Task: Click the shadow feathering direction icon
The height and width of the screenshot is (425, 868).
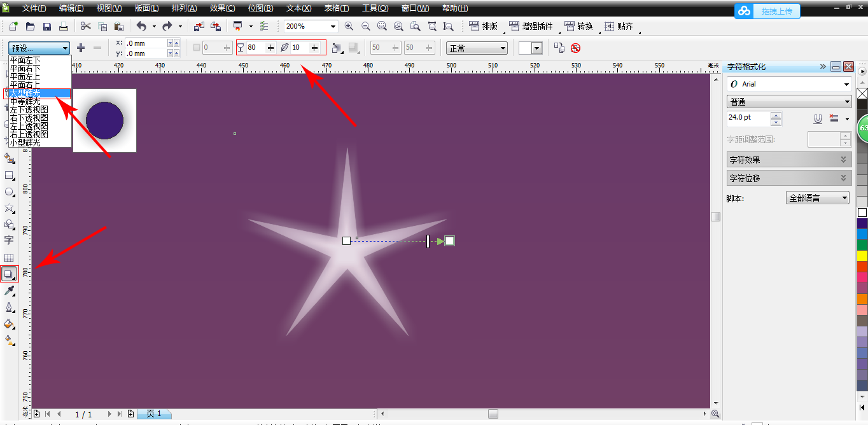Action: (x=337, y=48)
